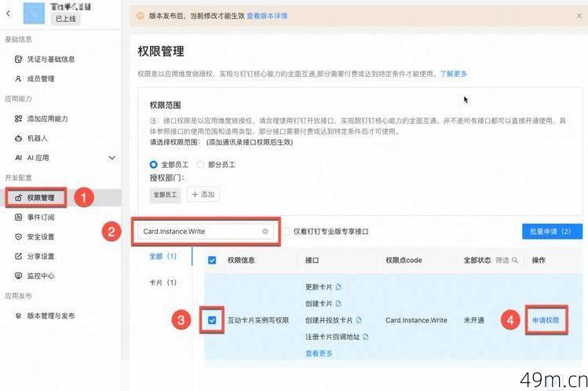Open the 创建卡片 document icon
This screenshot has width=588, height=391.
click(x=338, y=304)
